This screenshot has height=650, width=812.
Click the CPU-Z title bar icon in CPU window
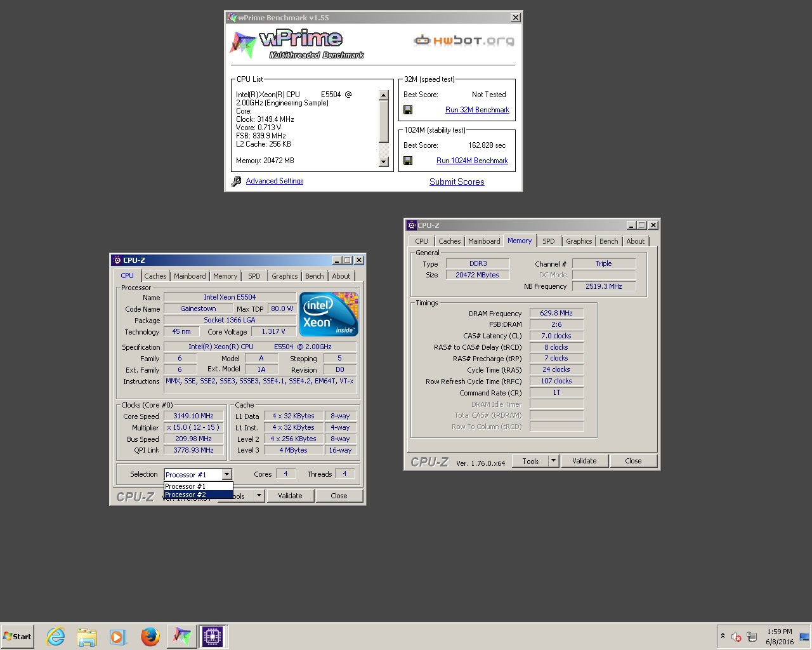point(117,260)
